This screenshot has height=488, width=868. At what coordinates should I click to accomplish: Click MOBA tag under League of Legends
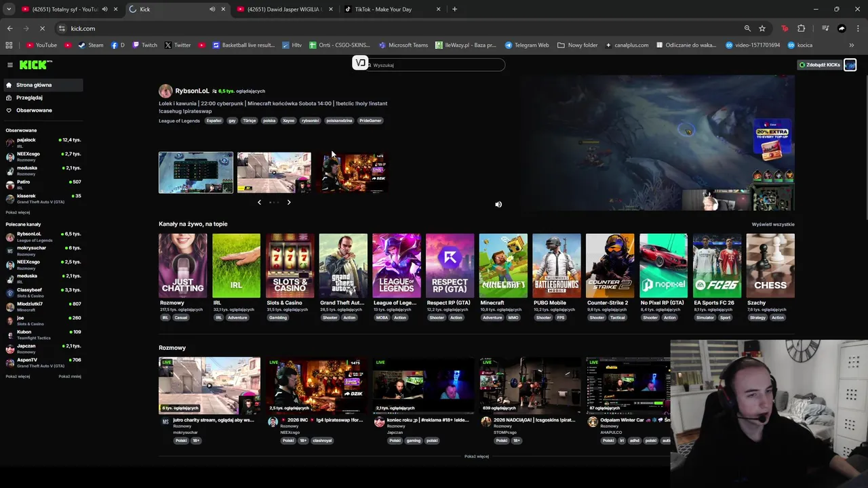382,317
